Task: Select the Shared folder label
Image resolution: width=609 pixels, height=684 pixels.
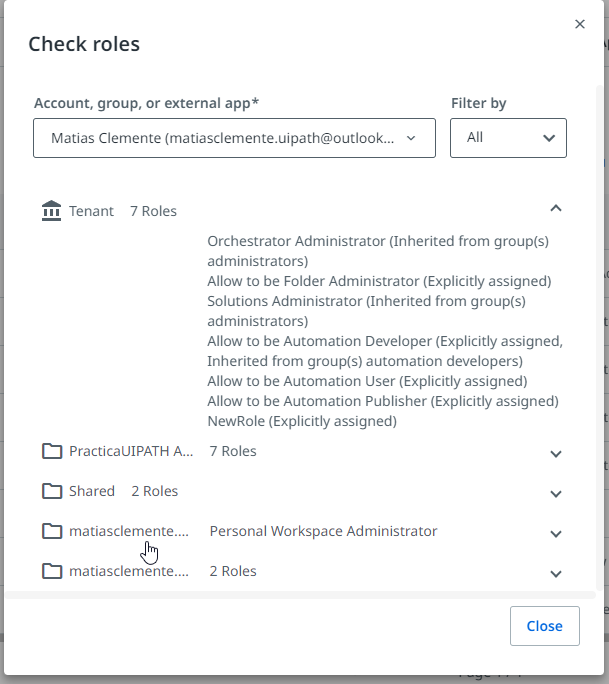Action: [x=92, y=491]
